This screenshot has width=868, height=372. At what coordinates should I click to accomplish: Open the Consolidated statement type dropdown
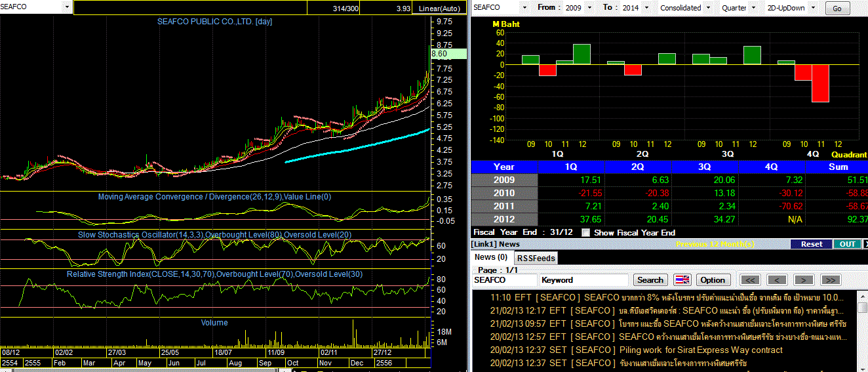click(708, 8)
